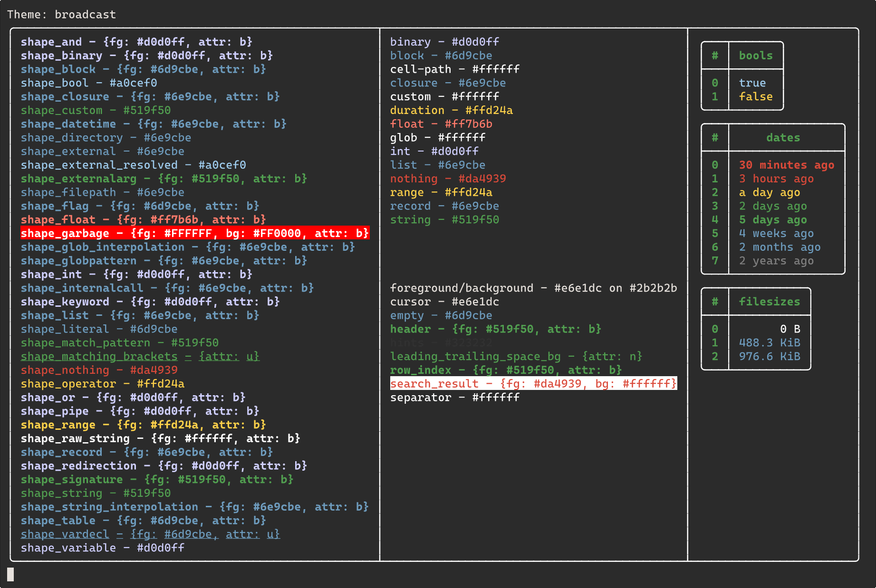The image size is (876, 588).
Task: Click shape_bool – #a0cef0 text
Action: (x=89, y=83)
